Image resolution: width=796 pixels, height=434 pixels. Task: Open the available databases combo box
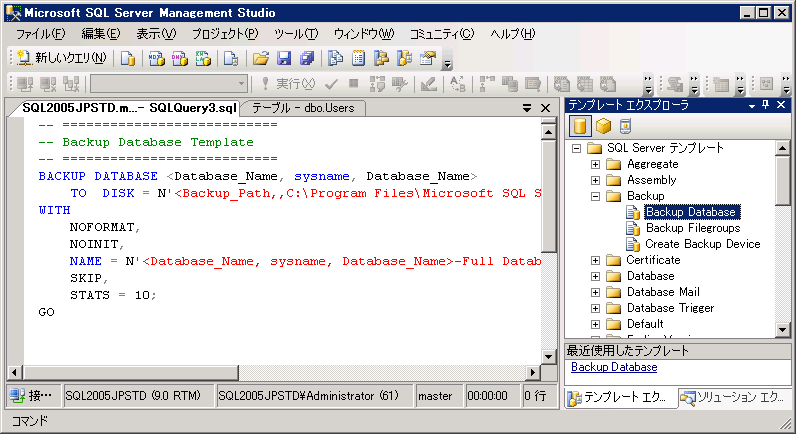click(x=170, y=83)
